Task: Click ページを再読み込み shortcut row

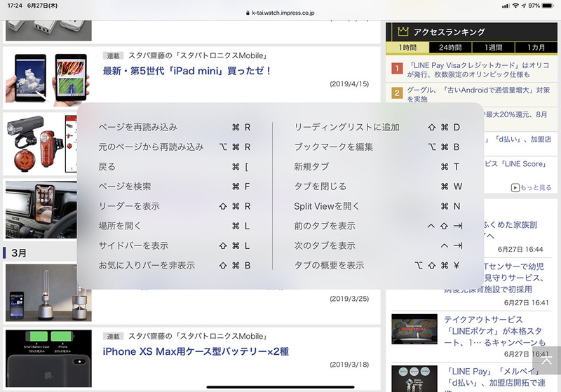Action: click(x=175, y=128)
